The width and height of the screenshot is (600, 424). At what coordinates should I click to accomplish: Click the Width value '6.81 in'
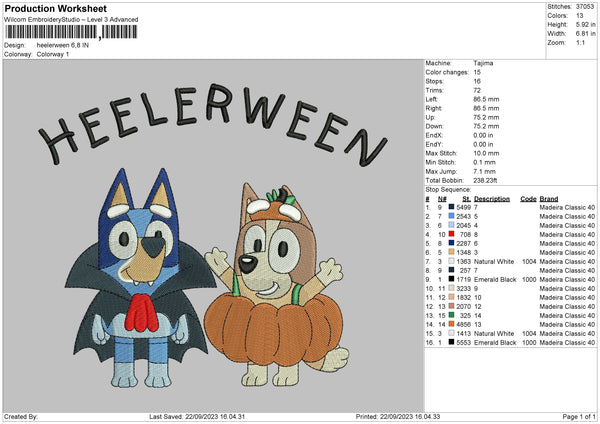coord(586,34)
